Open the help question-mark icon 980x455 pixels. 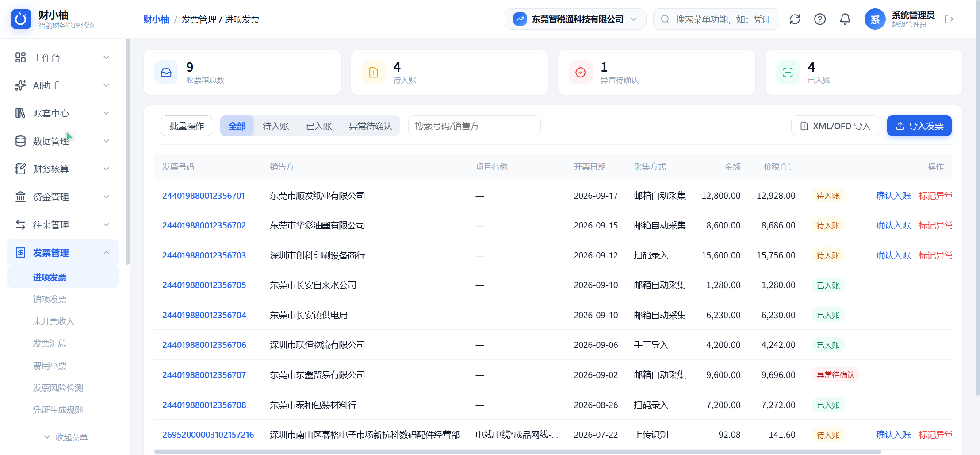tap(820, 19)
